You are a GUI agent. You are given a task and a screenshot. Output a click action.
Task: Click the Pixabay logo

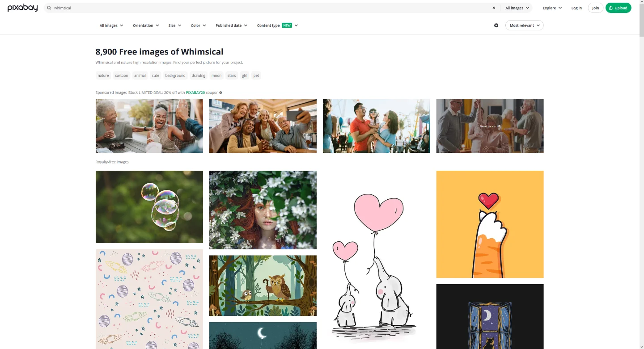click(22, 8)
